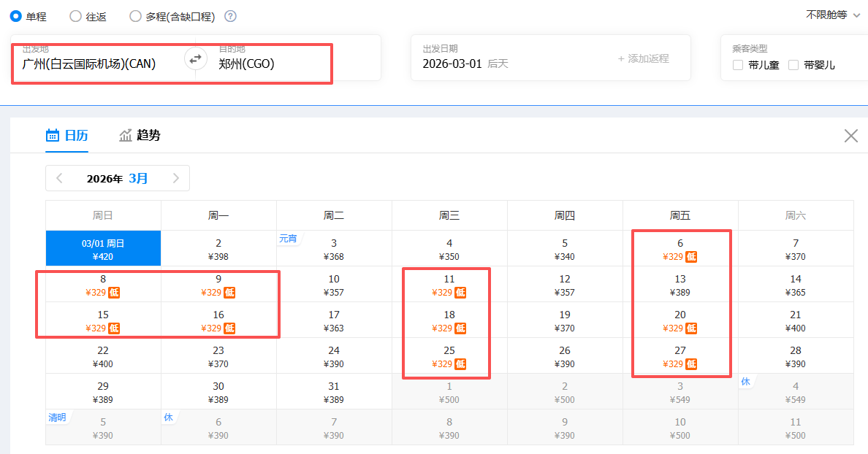
Task: Click the swap departure and destination icon
Action: tap(195, 59)
